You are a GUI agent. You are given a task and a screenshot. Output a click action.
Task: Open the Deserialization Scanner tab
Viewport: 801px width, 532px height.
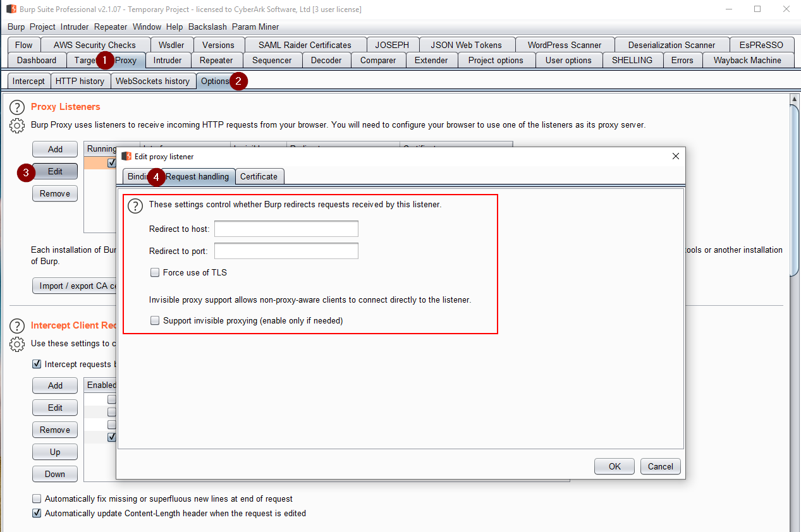click(672, 45)
